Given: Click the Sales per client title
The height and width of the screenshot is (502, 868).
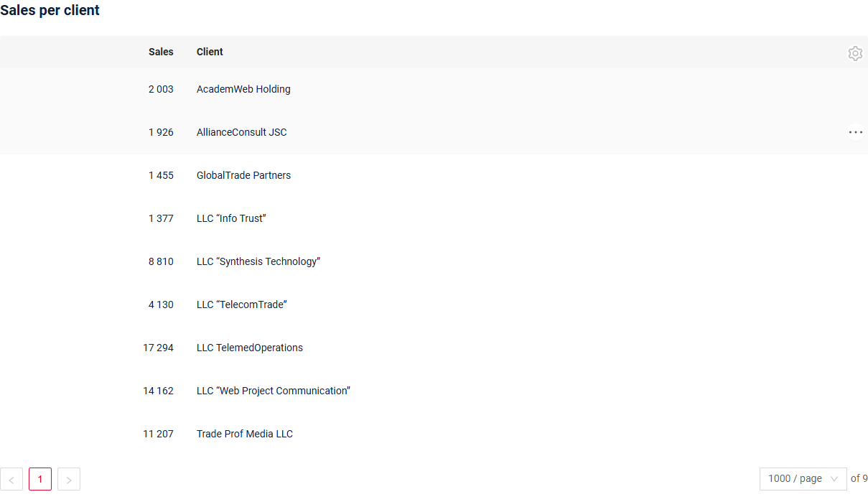Looking at the screenshot, I should (50, 11).
